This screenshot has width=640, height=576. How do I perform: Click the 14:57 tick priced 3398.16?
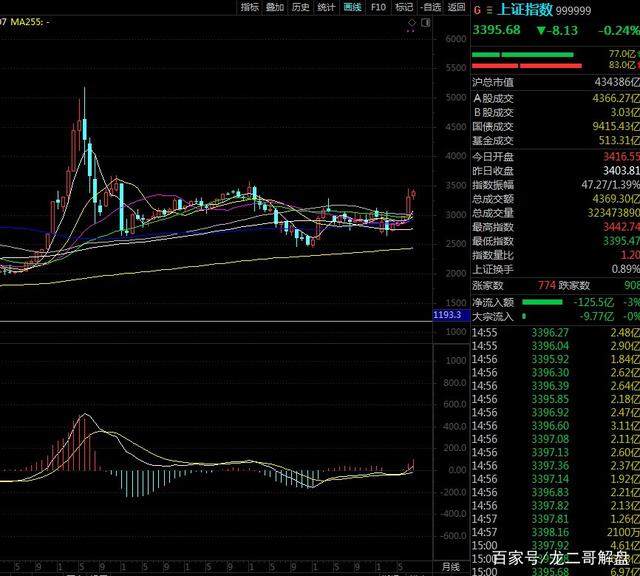point(556,532)
